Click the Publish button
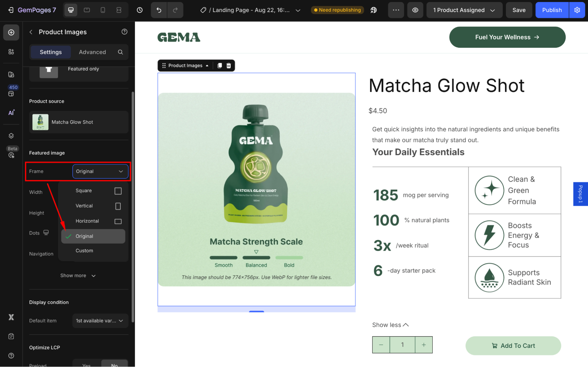The height and width of the screenshot is (367, 588). pos(552,10)
